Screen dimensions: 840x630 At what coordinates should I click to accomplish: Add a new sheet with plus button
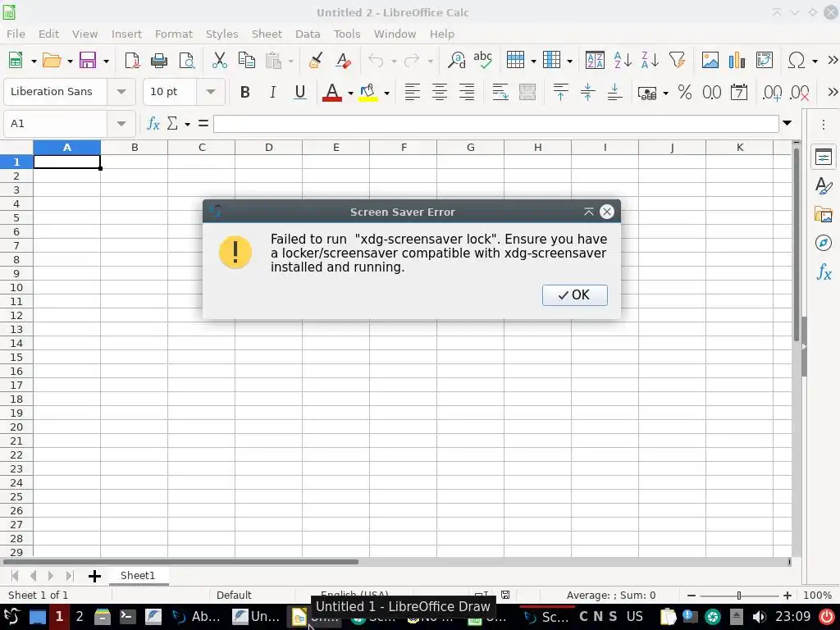94,576
